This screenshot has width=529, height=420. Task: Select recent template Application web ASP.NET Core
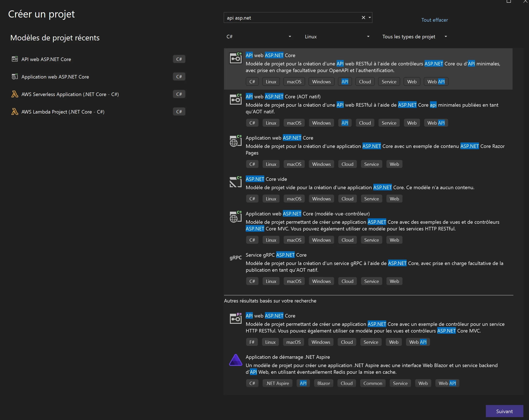(55, 77)
